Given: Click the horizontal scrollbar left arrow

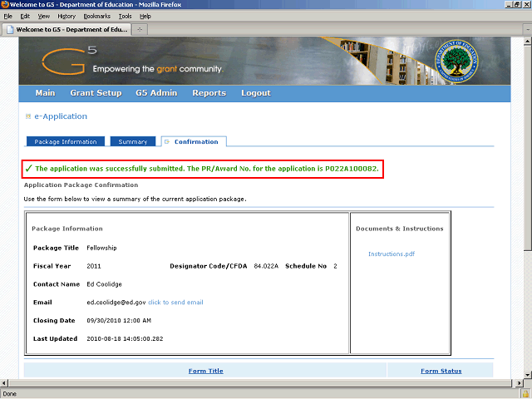Looking at the screenshot, I should [3, 383].
